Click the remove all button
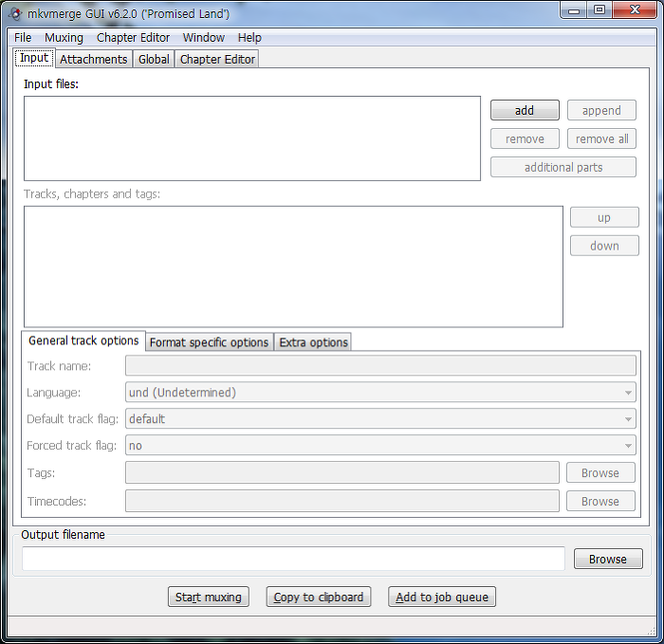The image size is (664, 644). pyautogui.click(x=601, y=138)
